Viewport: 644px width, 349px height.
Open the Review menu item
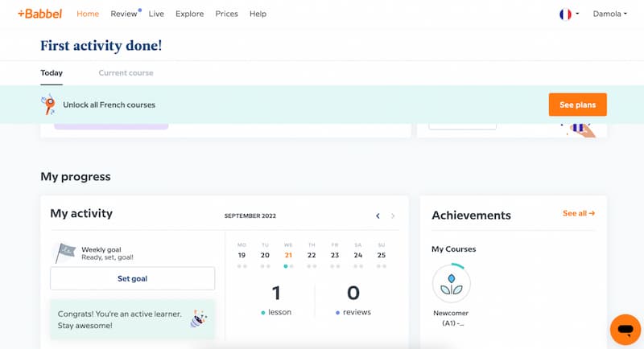click(x=124, y=14)
